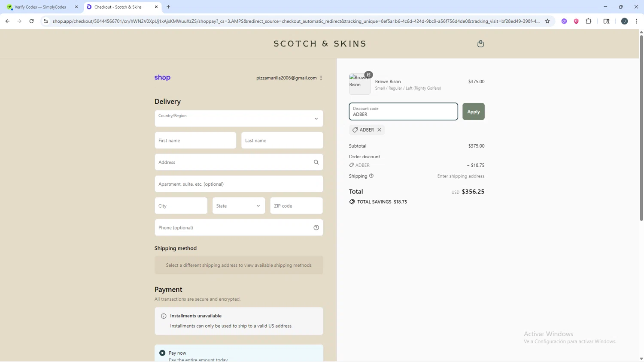
Task: Click the order discount − $18.75 value
Action: point(476,166)
